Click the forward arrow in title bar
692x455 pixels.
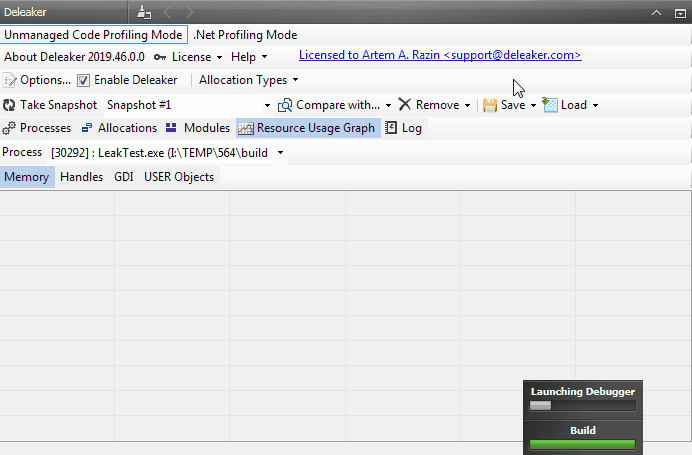(190, 12)
